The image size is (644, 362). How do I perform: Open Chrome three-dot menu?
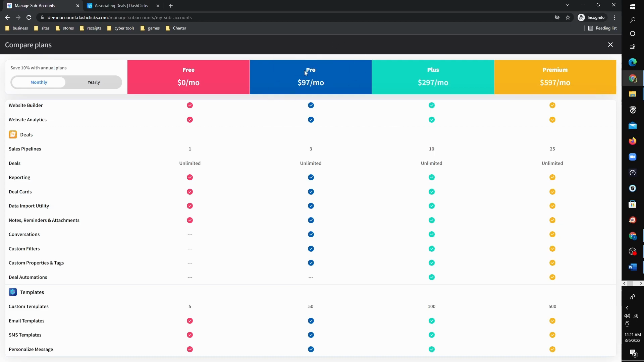tap(614, 17)
